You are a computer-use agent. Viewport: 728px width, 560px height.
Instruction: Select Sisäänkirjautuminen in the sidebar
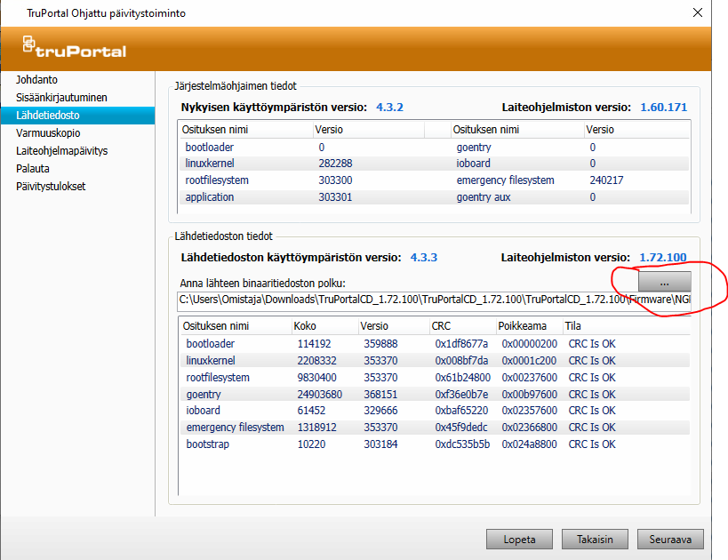tap(60, 98)
